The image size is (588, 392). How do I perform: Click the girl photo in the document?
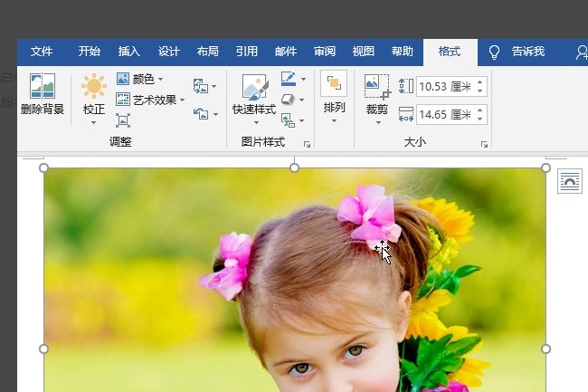coord(295,281)
